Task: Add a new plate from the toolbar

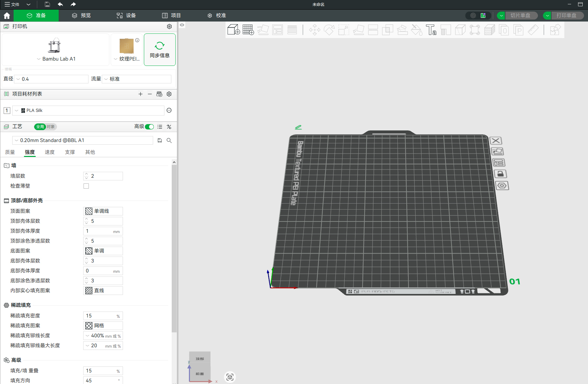Action: point(248,30)
